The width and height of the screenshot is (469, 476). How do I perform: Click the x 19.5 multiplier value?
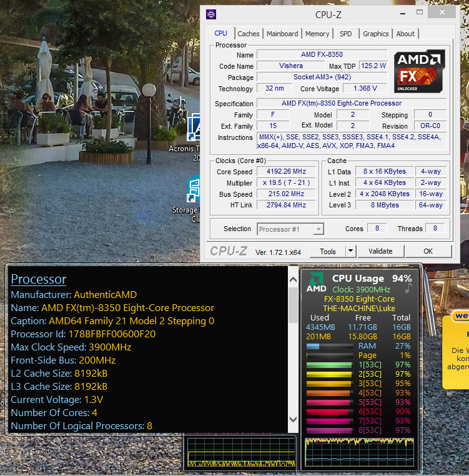286,183
